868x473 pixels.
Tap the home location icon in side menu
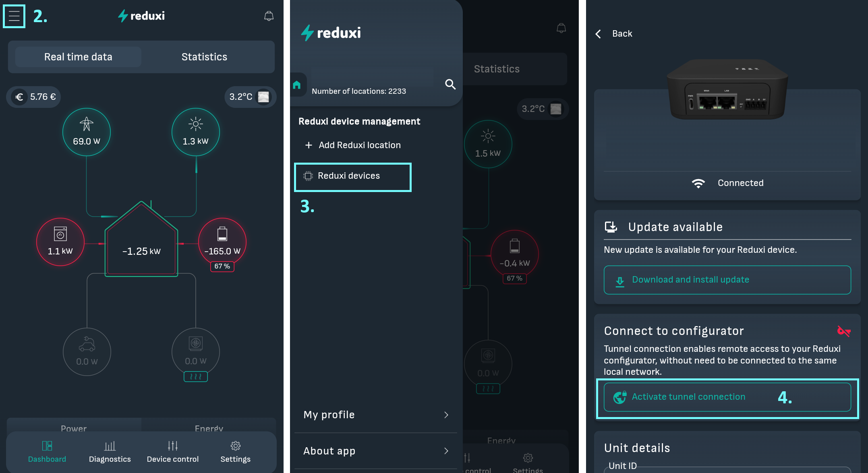297,85
